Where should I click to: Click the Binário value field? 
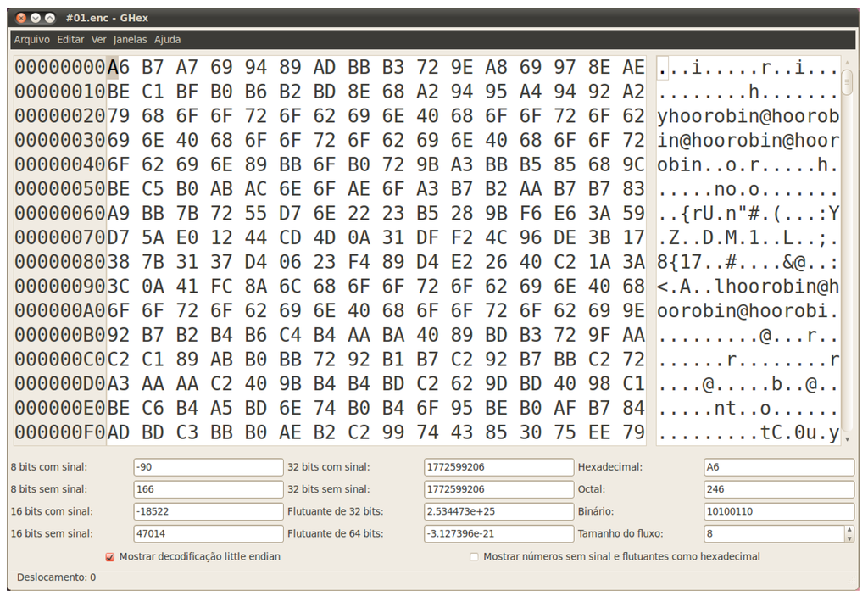tap(778, 511)
